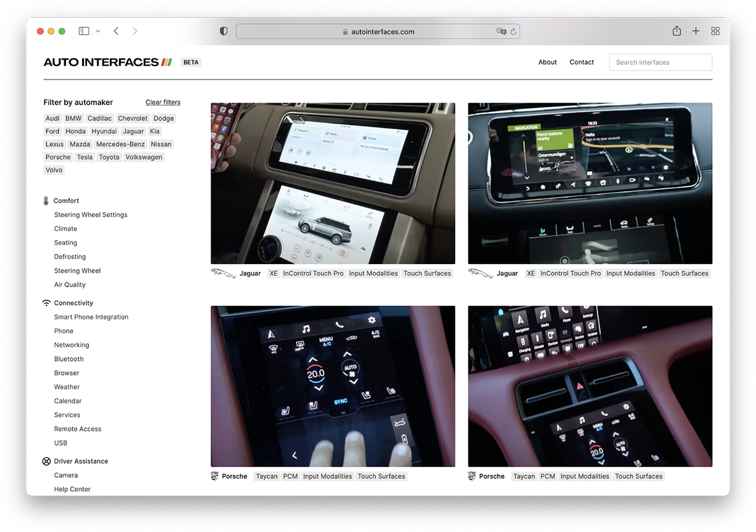Open the About page
Image resolution: width=756 pixels, height=532 pixels.
click(547, 62)
